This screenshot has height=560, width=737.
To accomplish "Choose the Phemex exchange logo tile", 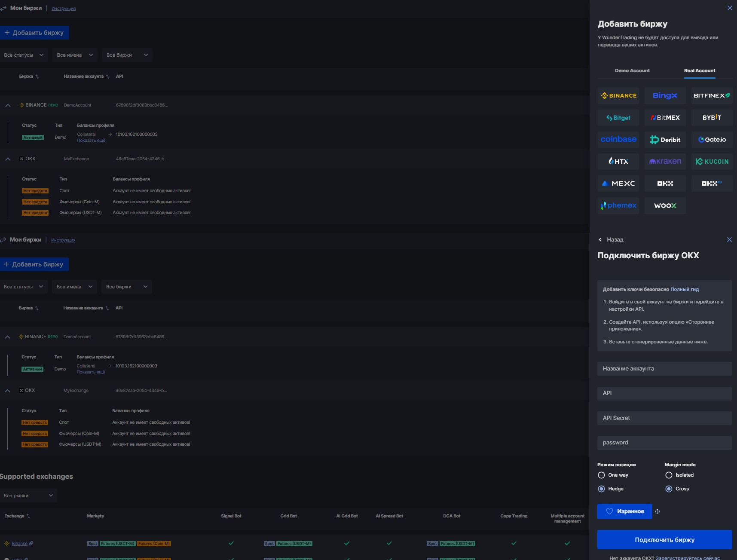I will (x=618, y=205).
